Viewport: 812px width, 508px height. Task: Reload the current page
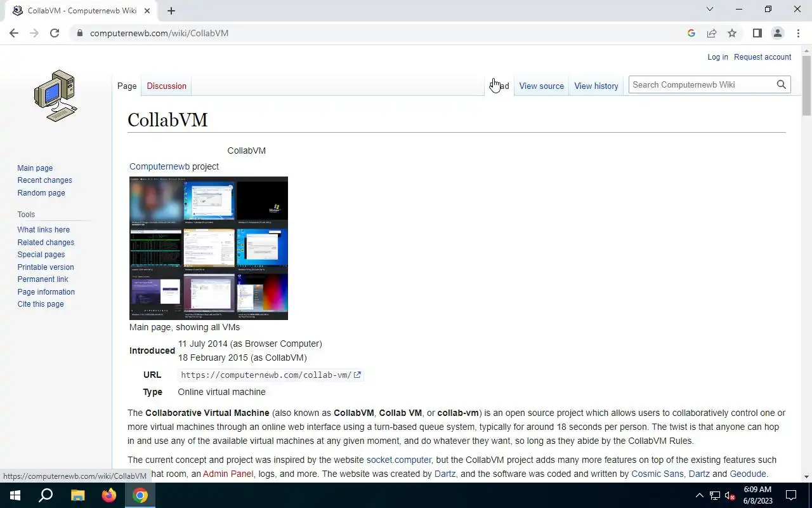55,33
